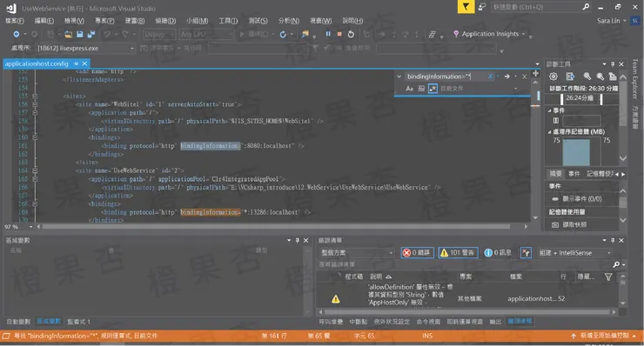Collapse the bindings node on line 160

(x=35, y=137)
